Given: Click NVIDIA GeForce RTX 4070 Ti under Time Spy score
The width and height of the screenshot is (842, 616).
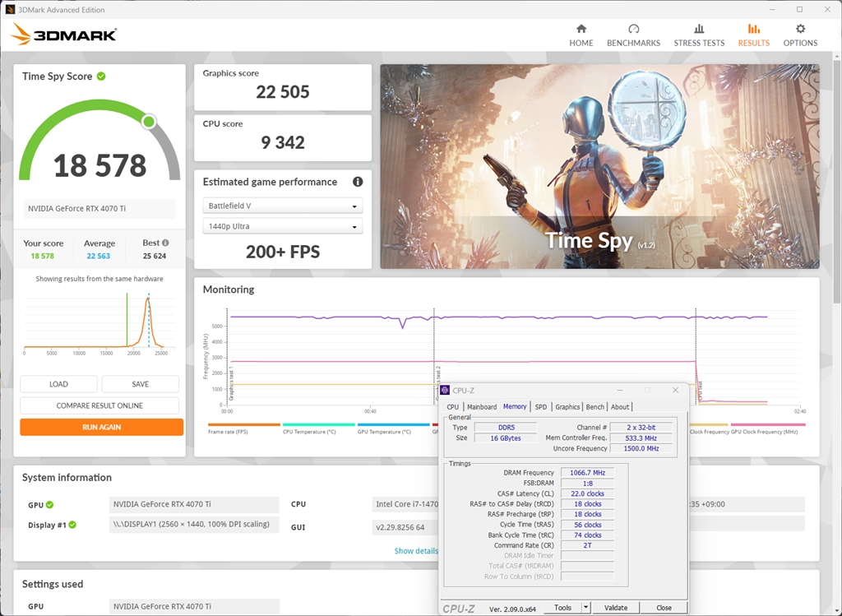Looking at the screenshot, I should [99, 208].
